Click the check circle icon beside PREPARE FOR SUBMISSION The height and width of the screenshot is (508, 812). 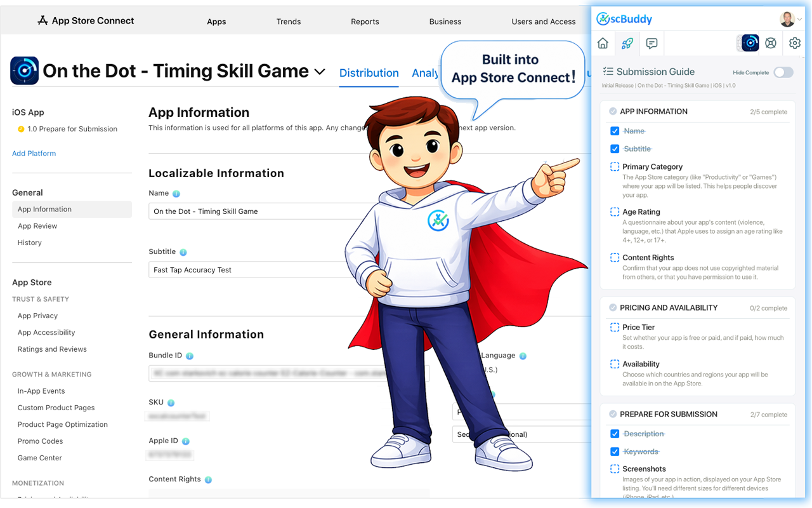[613, 415]
